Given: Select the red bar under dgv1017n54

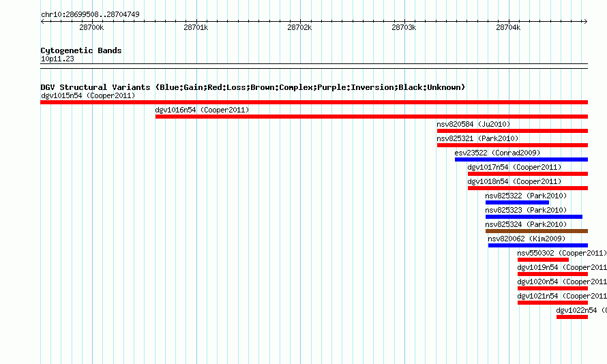Looking at the screenshot, I should (528, 174).
